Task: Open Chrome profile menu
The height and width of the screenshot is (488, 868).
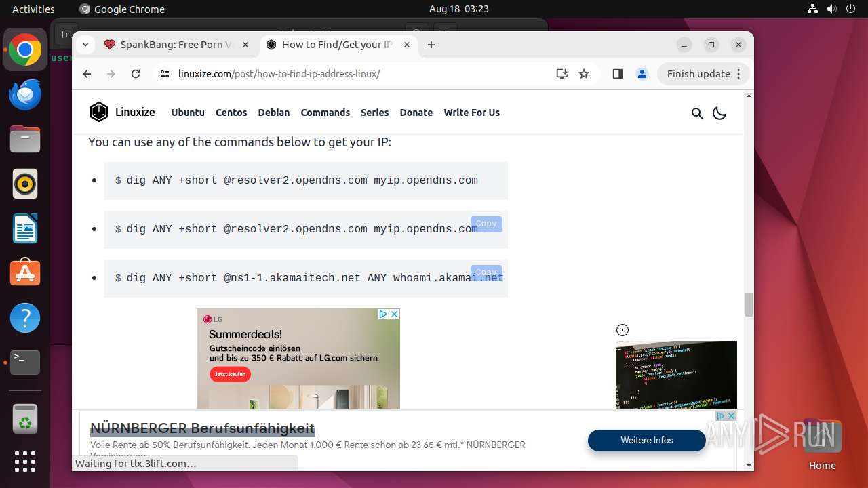Action: [x=642, y=74]
